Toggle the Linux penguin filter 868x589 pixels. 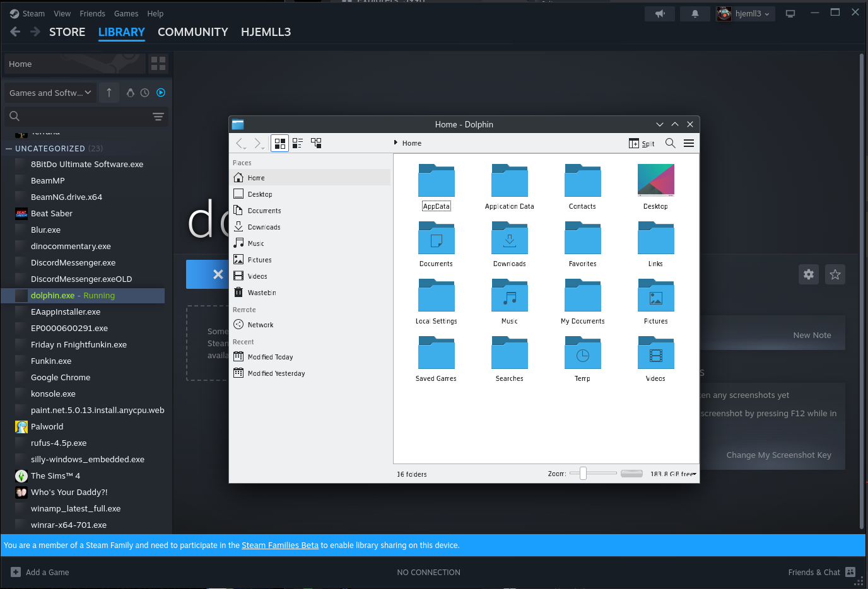pos(131,93)
